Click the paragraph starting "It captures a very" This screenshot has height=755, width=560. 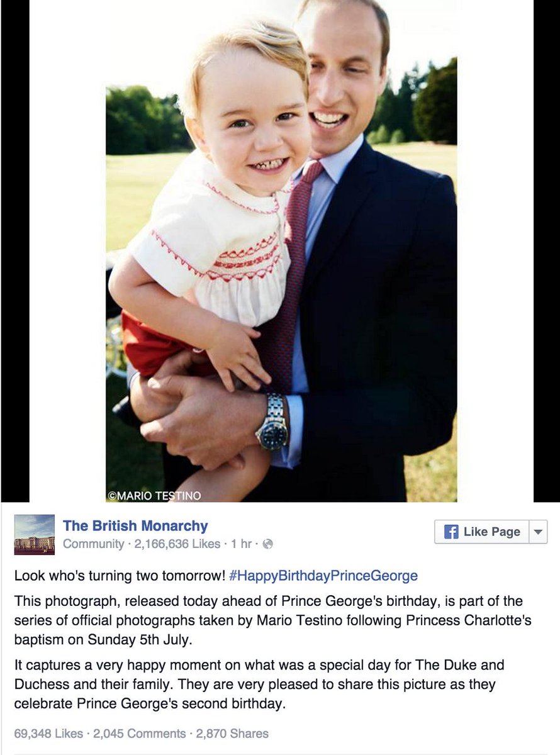pyautogui.click(x=259, y=685)
